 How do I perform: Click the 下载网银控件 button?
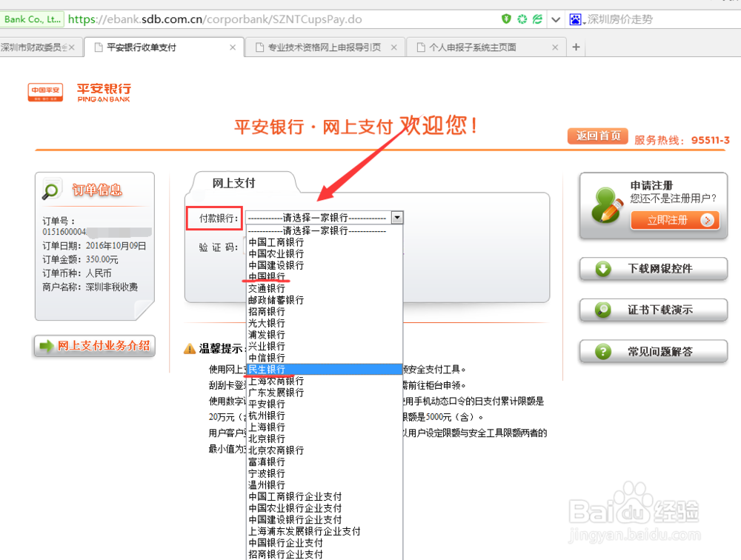653,269
